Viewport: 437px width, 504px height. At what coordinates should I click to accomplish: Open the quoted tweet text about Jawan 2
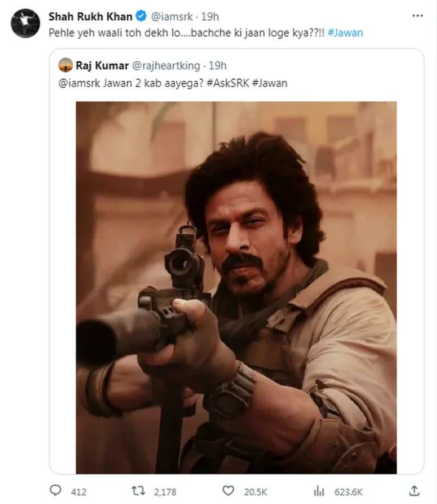173,83
